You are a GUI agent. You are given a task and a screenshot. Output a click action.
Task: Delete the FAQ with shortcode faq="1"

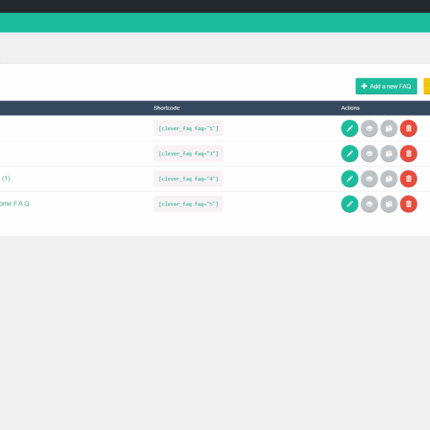[x=408, y=128]
